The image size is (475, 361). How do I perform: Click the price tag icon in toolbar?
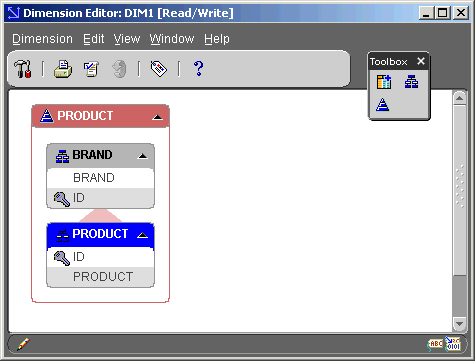pyautogui.click(x=159, y=69)
